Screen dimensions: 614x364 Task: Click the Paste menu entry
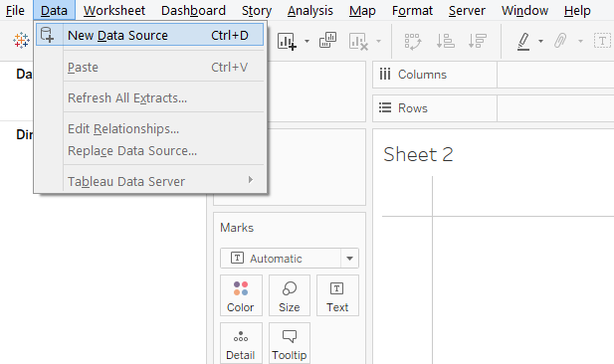150,67
